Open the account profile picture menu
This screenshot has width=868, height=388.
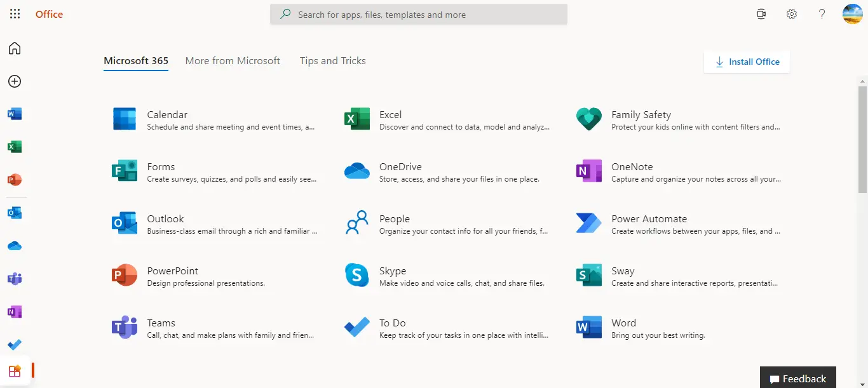tap(852, 14)
